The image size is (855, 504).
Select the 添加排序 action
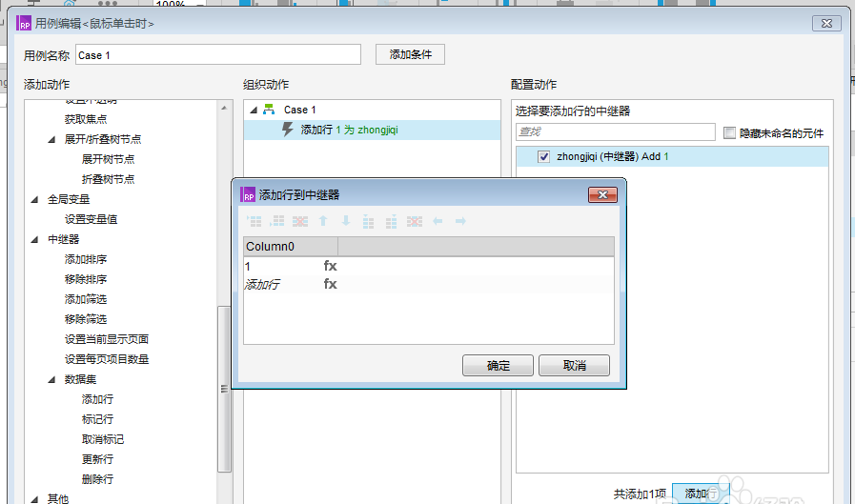tap(86, 259)
